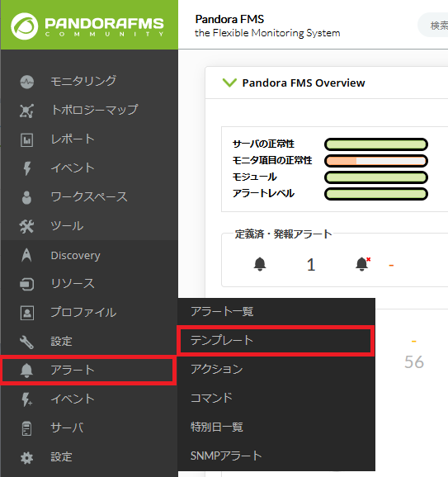Click the Pandora FMS logo icon
The image size is (448, 477).
click(x=24, y=26)
